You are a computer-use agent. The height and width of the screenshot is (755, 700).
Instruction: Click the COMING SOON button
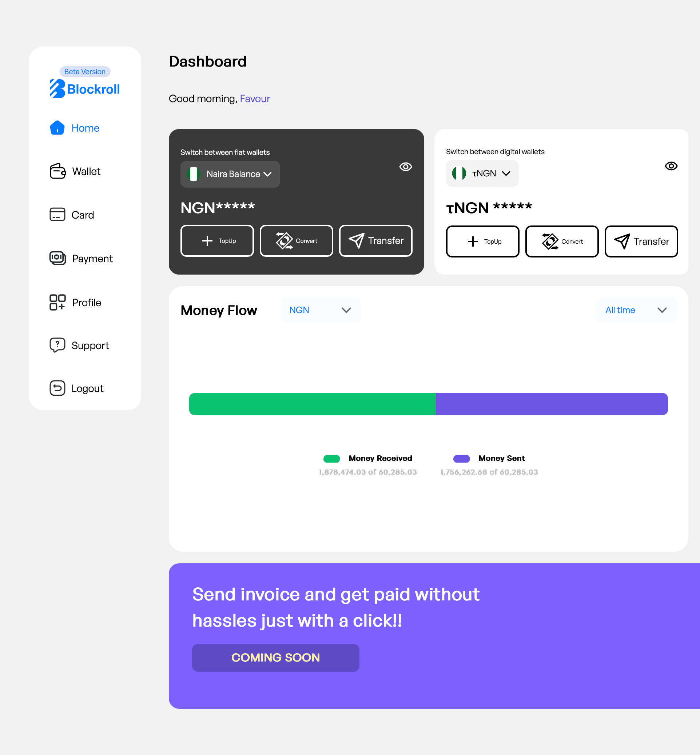coord(275,657)
